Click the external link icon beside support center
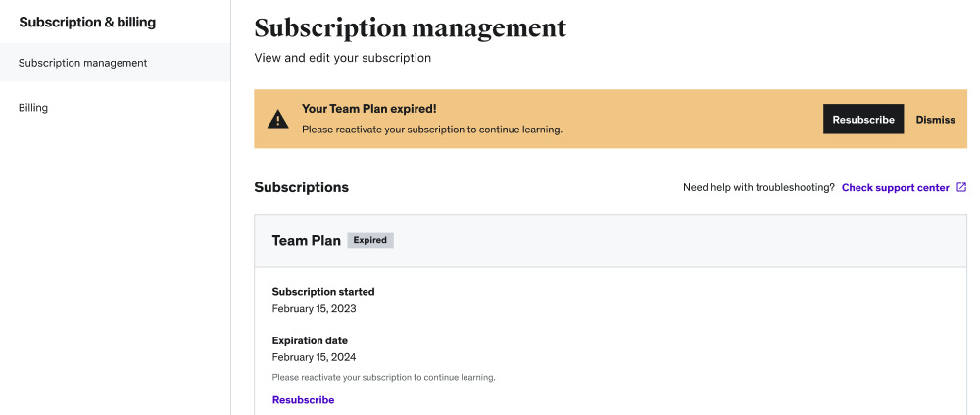980x415 pixels. click(961, 187)
